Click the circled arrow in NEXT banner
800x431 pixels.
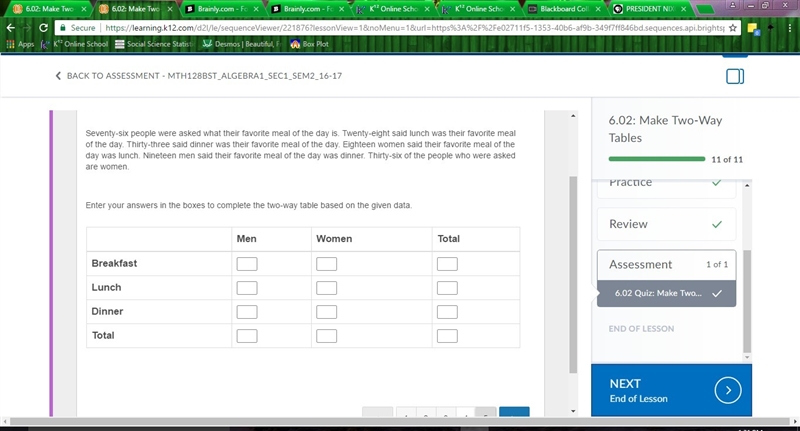pyautogui.click(x=728, y=390)
